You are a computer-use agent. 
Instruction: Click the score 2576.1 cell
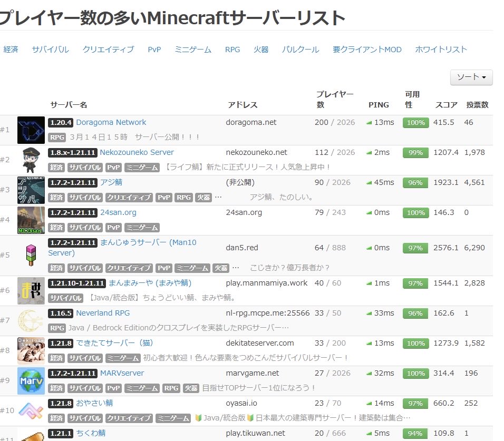[446, 248]
